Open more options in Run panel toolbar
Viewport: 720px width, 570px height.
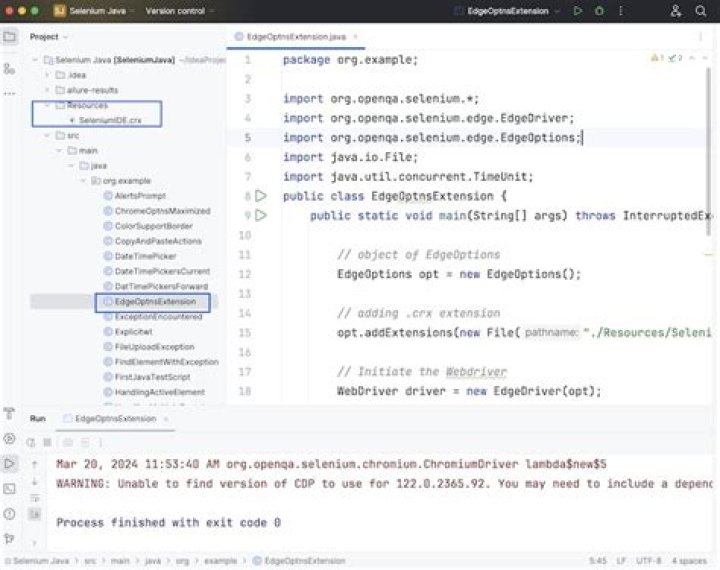tap(101, 442)
